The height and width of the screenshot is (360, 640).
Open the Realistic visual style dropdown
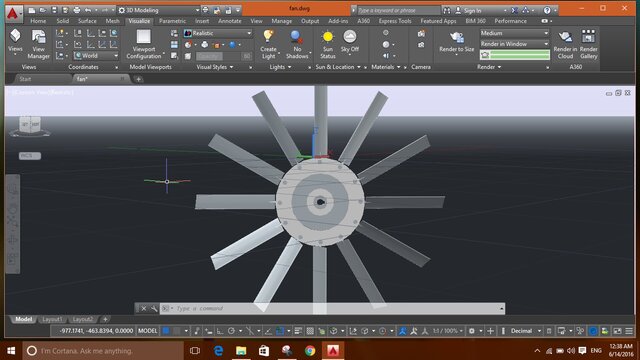pos(218,33)
